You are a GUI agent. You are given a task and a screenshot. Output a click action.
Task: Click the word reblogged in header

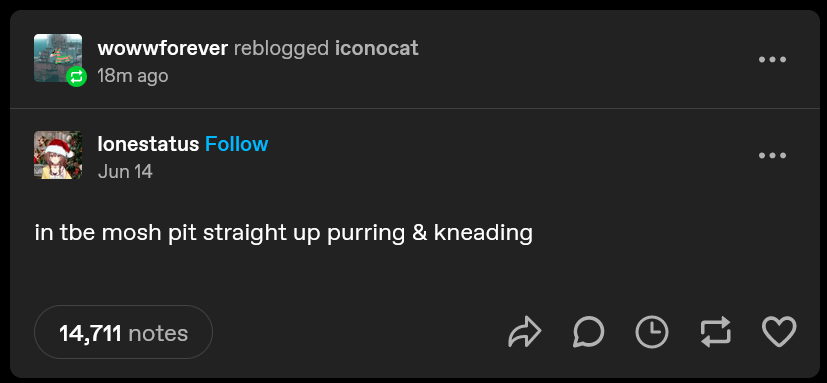pyautogui.click(x=282, y=49)
